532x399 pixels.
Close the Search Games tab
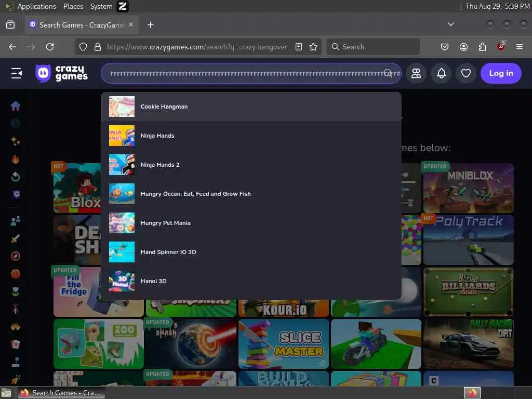(x=131, y=25)
